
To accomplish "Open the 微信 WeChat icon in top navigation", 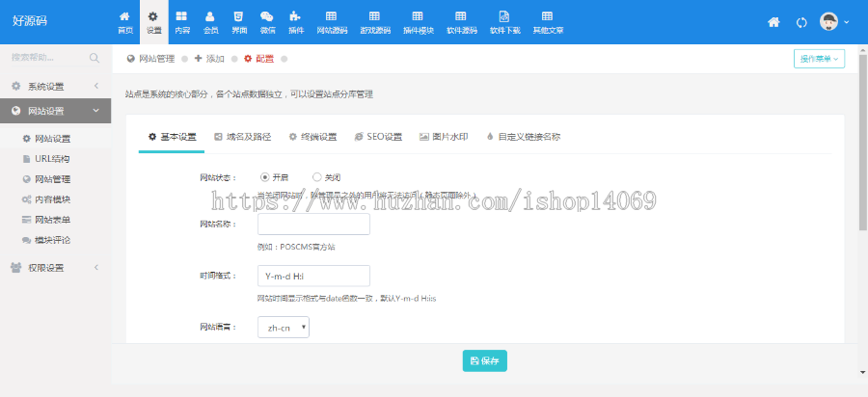I will pyautogui.click(x=267, y=16).
